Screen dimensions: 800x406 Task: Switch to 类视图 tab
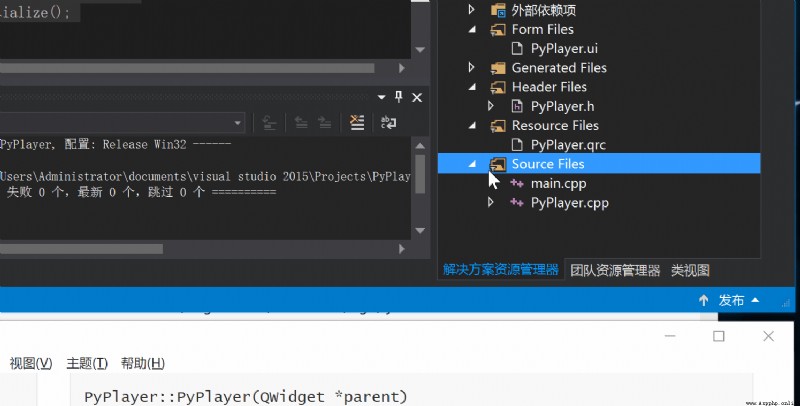[690, 270]
